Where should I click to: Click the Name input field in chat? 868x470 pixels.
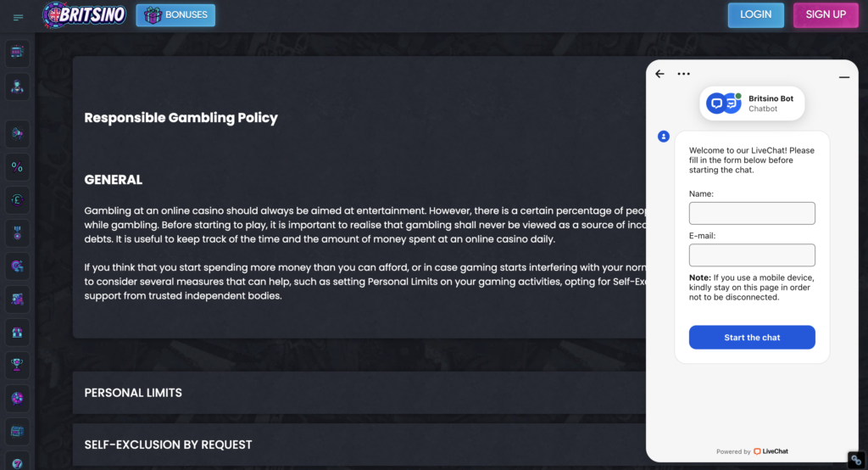tap(752, 213)
